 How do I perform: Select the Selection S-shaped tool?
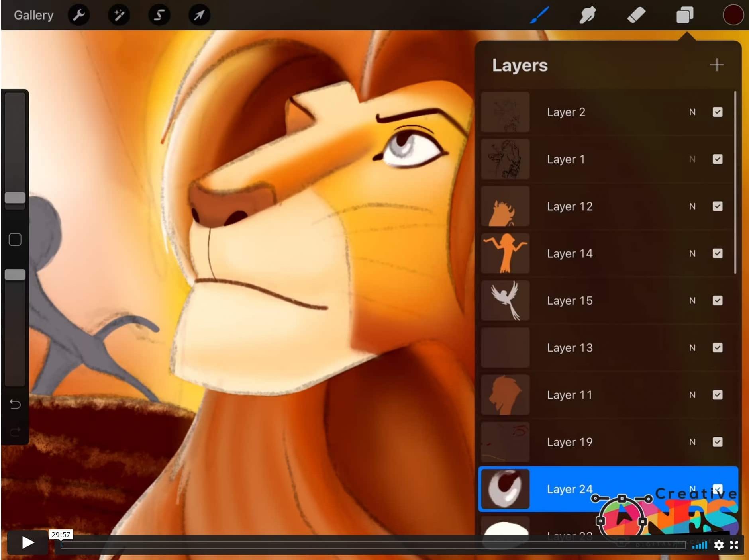pos(159,16)
